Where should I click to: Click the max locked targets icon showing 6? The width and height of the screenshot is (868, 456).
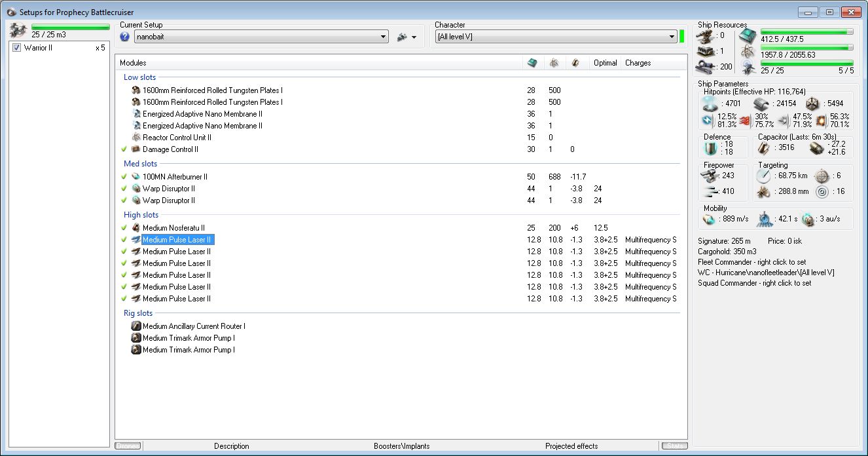(x=822, y=176)
